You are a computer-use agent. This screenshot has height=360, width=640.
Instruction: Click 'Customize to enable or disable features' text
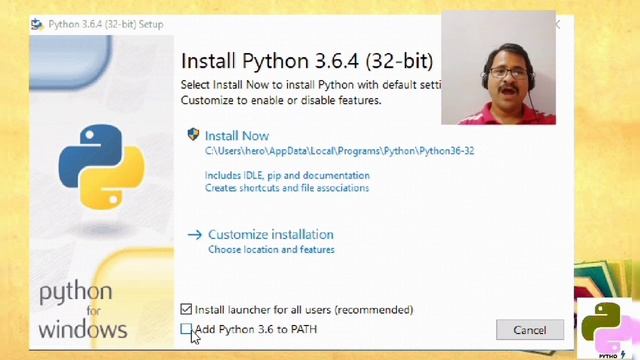[x=281, y=100]
